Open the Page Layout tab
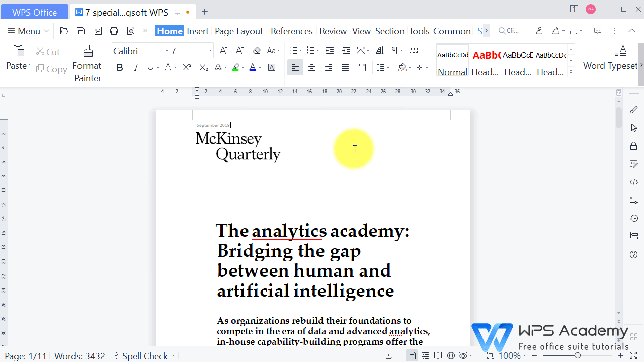This screenshot has height=362, width=644. [x=239, y=31]
